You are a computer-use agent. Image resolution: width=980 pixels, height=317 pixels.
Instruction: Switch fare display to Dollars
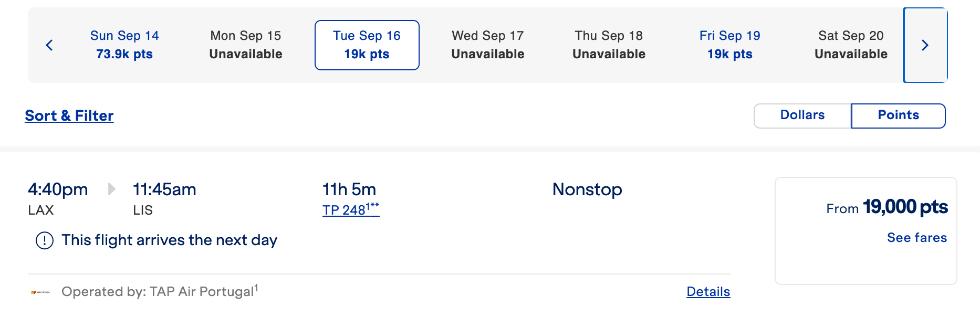pos(801,115)
